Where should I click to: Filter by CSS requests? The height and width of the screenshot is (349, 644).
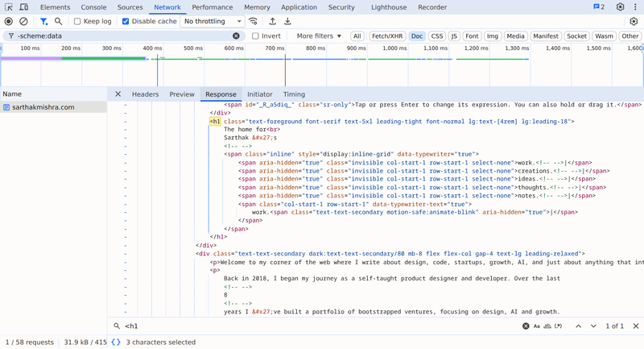[437, 36]
